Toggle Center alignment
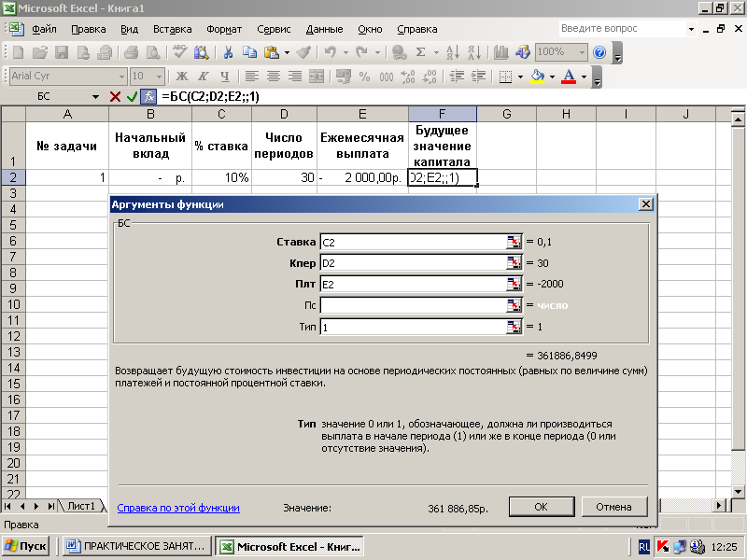The width and height of the screenshot is (747, 560). point(274,77)
